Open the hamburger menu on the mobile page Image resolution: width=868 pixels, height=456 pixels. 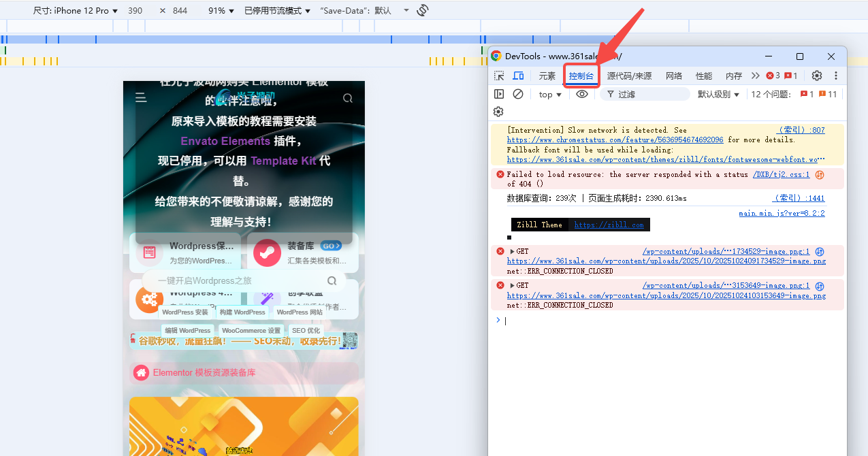point(141,98)
